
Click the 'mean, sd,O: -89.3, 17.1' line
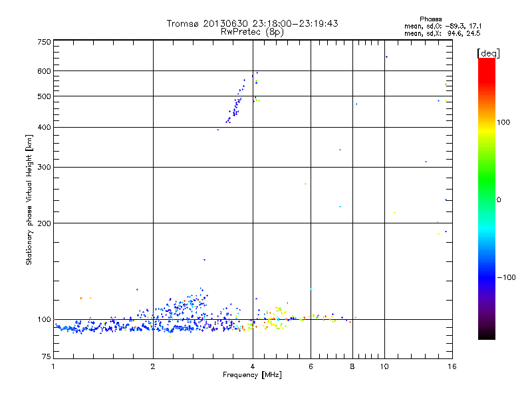pyautogui.click(x=442, y=26)
